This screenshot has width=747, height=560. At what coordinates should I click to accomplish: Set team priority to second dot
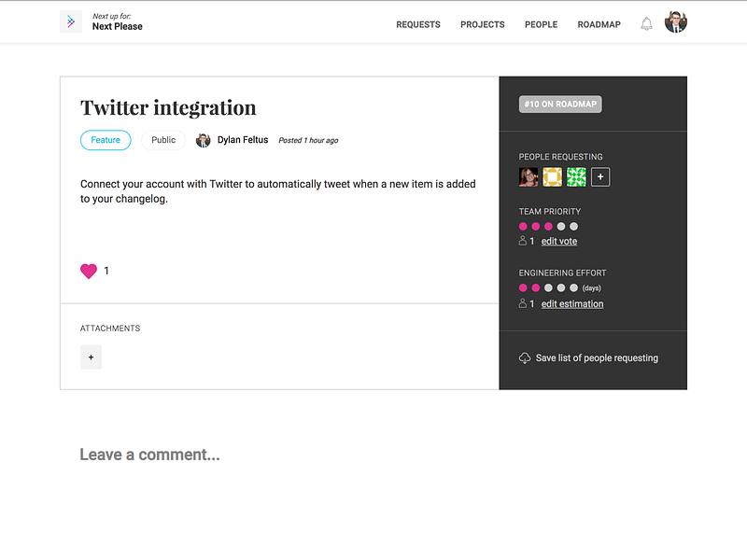tap(535, 226)
